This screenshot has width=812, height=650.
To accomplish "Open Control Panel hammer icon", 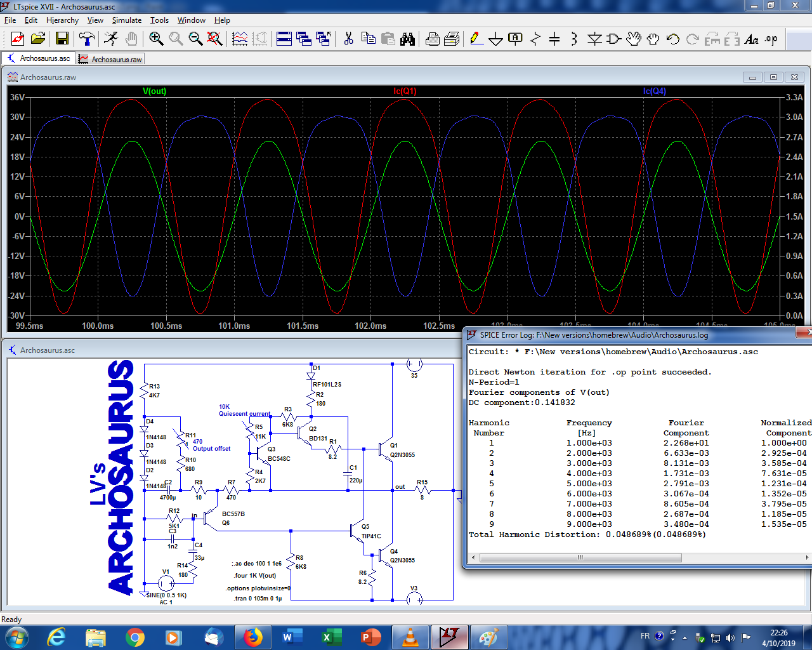I will [x=87, y=39].
